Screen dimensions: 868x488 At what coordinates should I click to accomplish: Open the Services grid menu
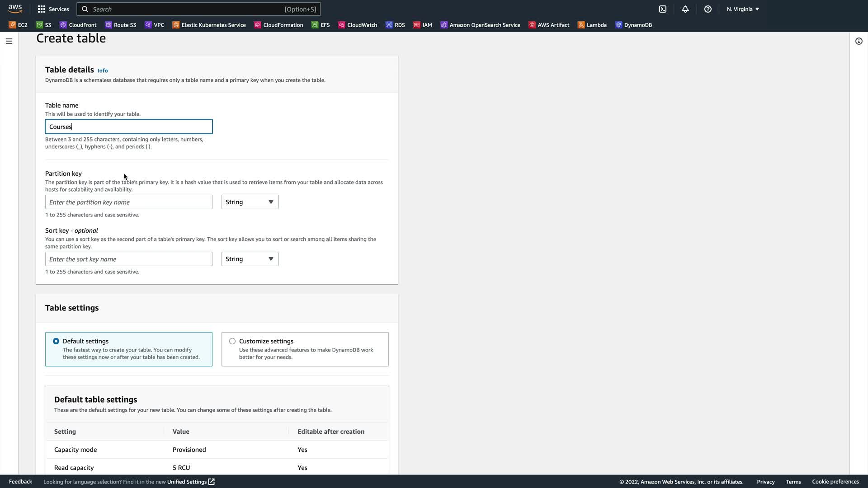pos(53,9)
